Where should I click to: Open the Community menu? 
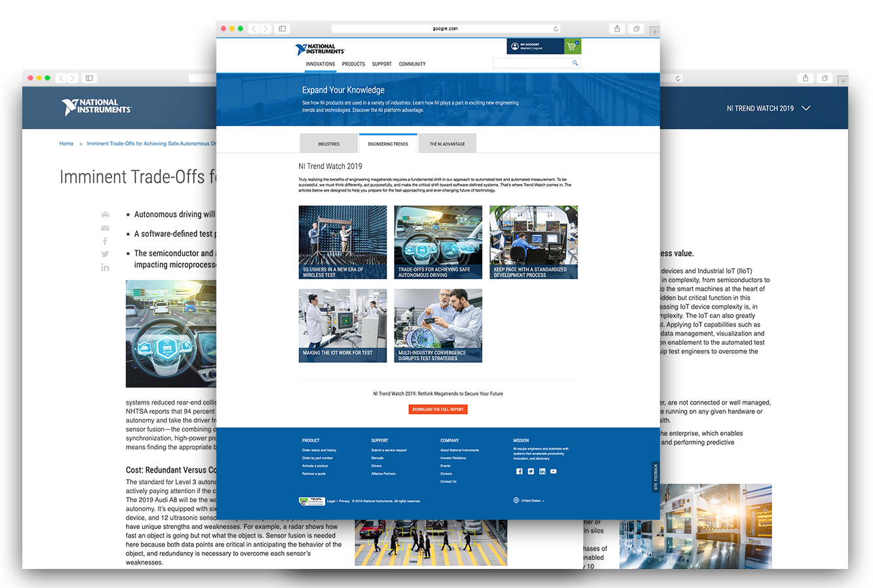[x=412, y=64]
